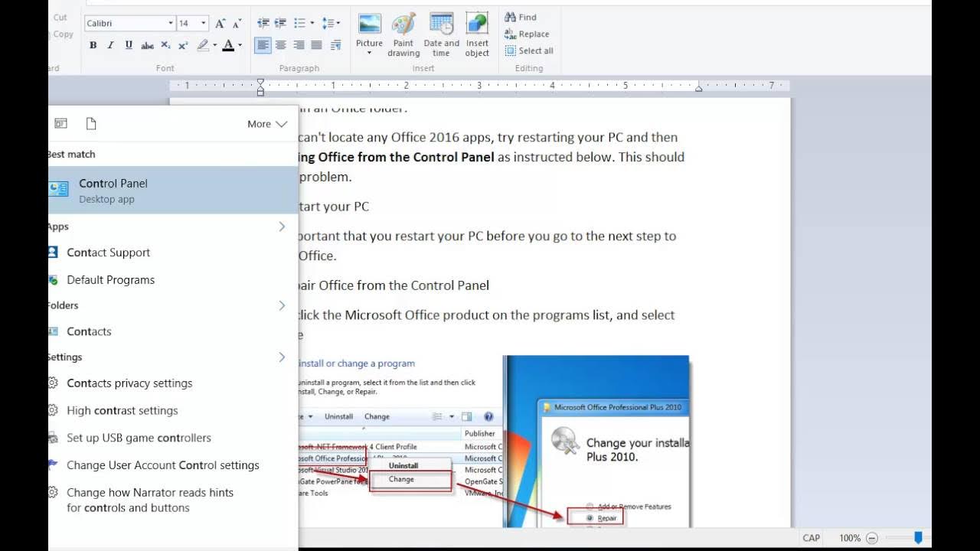Start a bulleted list
The image size is (980, 551).
[x=299, y=24]
